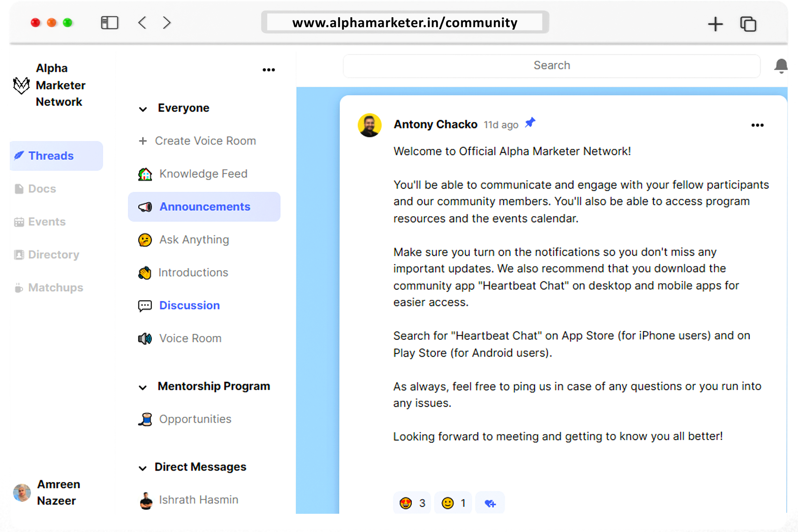
Task: Click the Search input field
Action: (551, 66)
